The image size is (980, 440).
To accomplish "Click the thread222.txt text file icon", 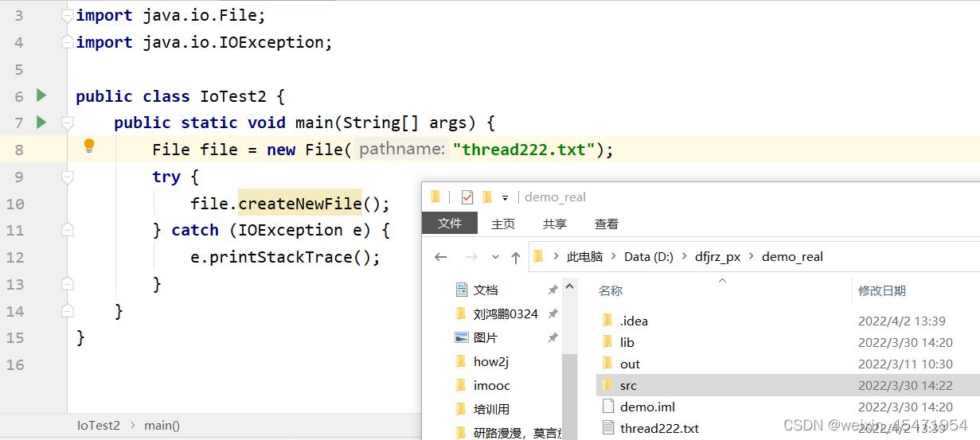I will click(608, 428).
